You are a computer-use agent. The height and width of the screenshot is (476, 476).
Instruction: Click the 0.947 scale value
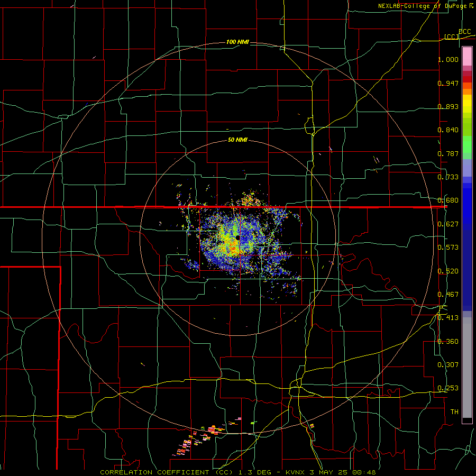(x=448, y=83)
